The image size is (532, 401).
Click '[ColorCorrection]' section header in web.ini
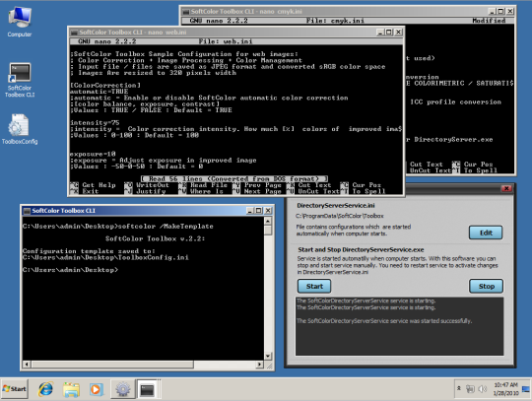click(105, 85)
